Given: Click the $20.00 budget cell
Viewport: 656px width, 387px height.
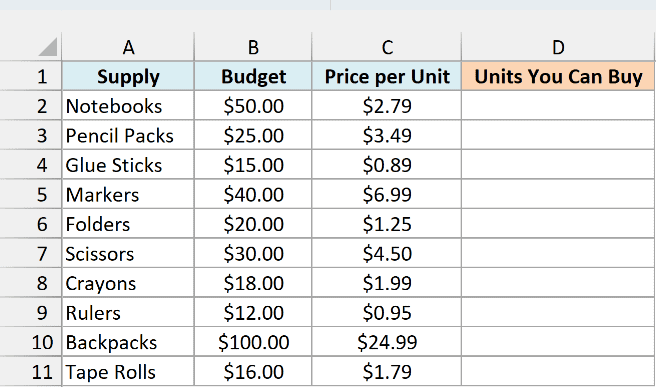Looking at the screenshot, I should [253, 223].
